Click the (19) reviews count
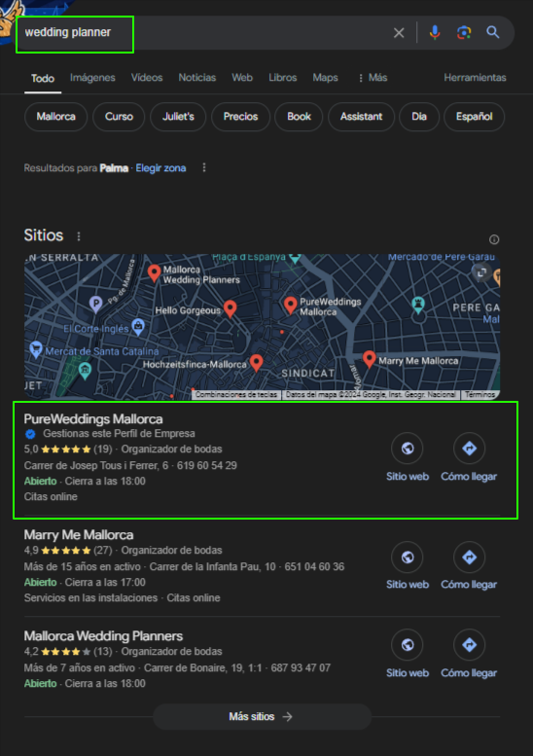The image size is (533, 756). [x=103, y=449]
